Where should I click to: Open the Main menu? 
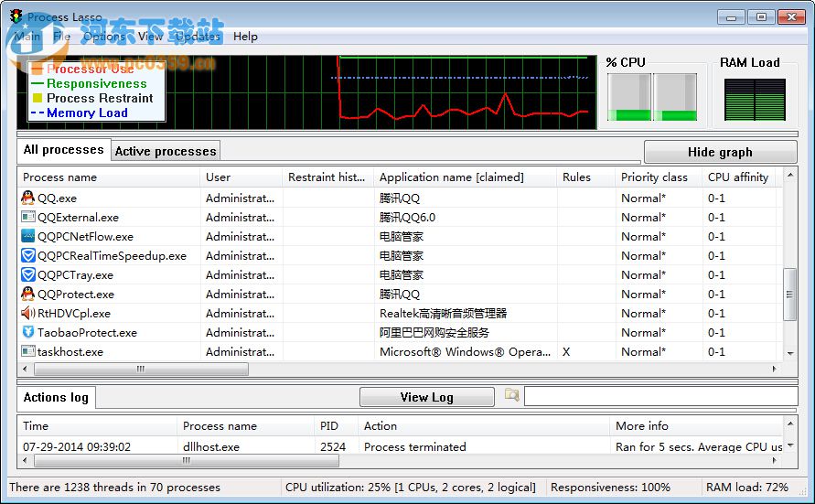tap(27, 37)
